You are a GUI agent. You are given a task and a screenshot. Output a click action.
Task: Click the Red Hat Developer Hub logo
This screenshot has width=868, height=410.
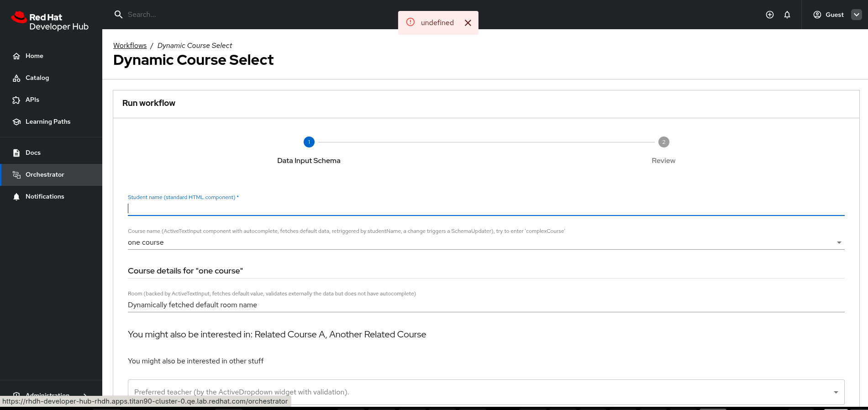(x=50, y=21)
